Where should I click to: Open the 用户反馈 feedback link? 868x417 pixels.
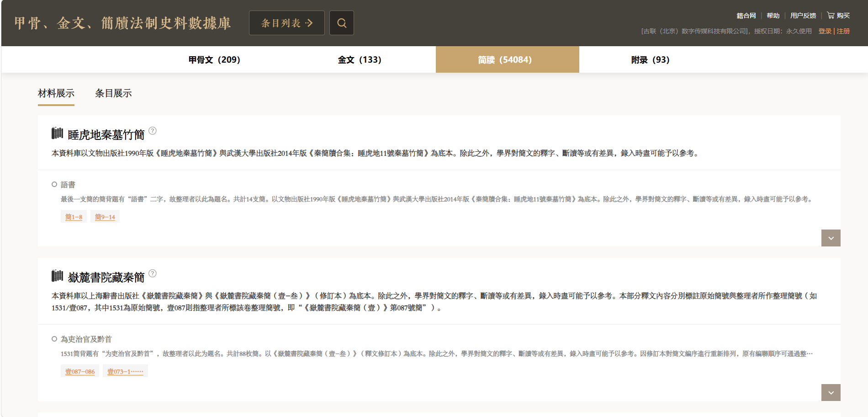point(803,16)
